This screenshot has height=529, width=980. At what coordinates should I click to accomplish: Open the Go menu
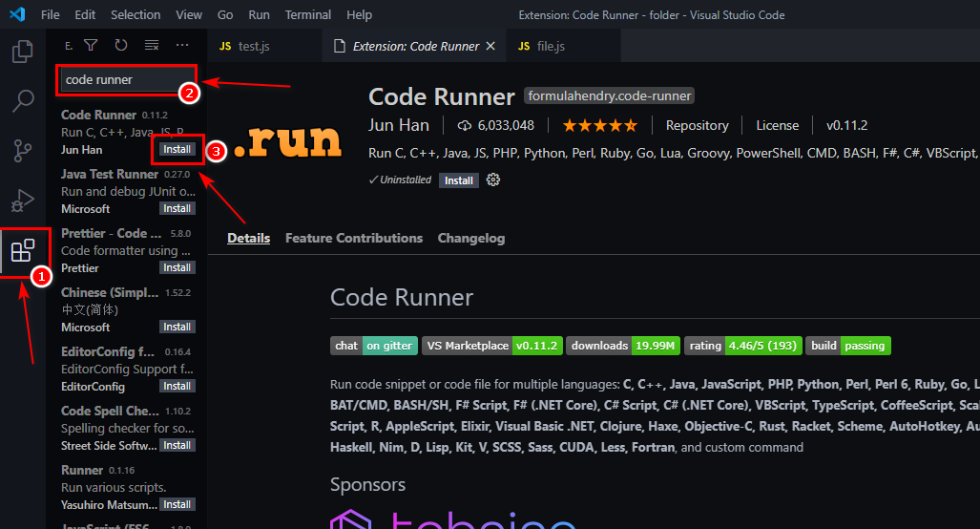click(225, 14)
